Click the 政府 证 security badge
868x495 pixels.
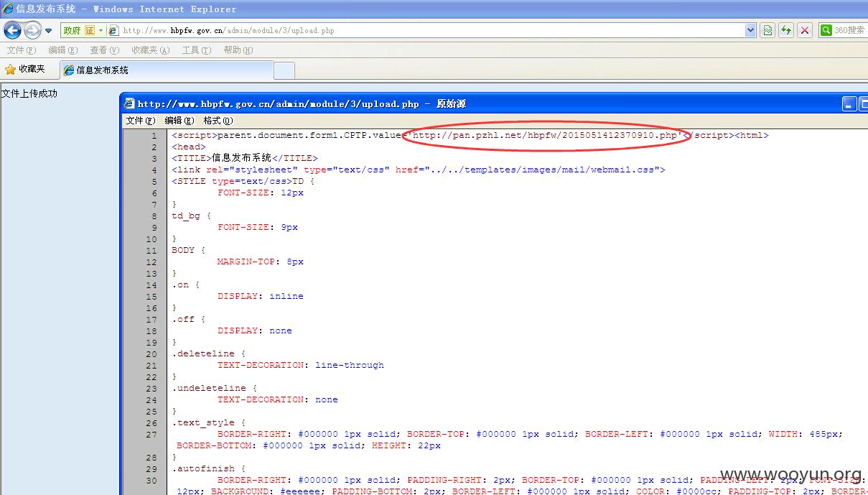(x=83, y=30)
